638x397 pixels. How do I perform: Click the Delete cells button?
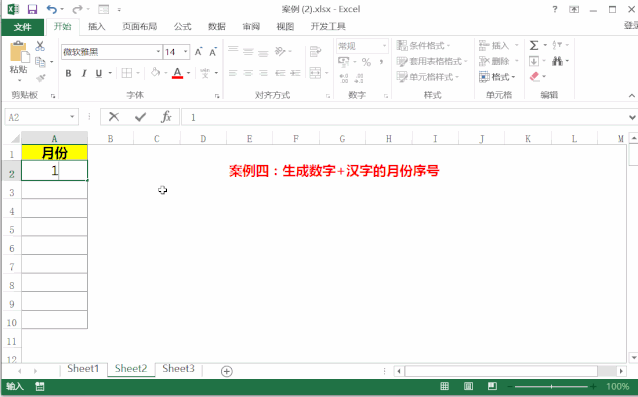pyautogui.click(x=499, y=61)
